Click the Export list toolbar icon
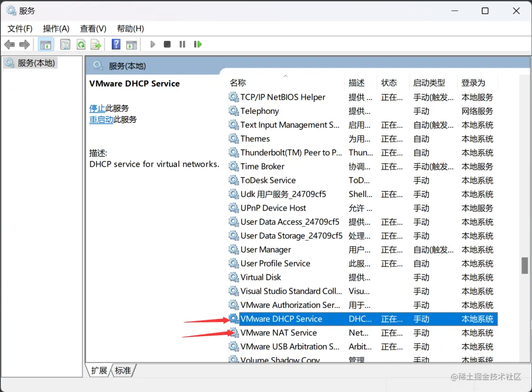This screenshot has height=392, width=532. tap(95, 44)
